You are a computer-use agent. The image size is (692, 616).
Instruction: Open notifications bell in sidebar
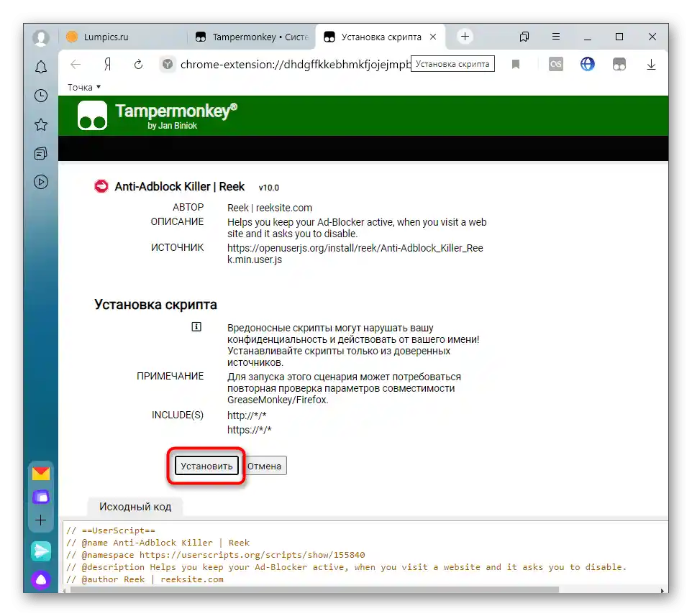[41, 67]
